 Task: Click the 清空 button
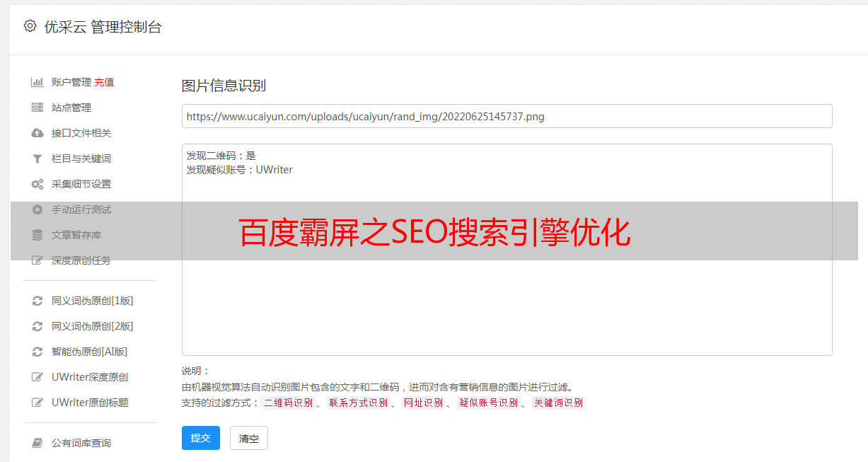click(x=249, y=438)
